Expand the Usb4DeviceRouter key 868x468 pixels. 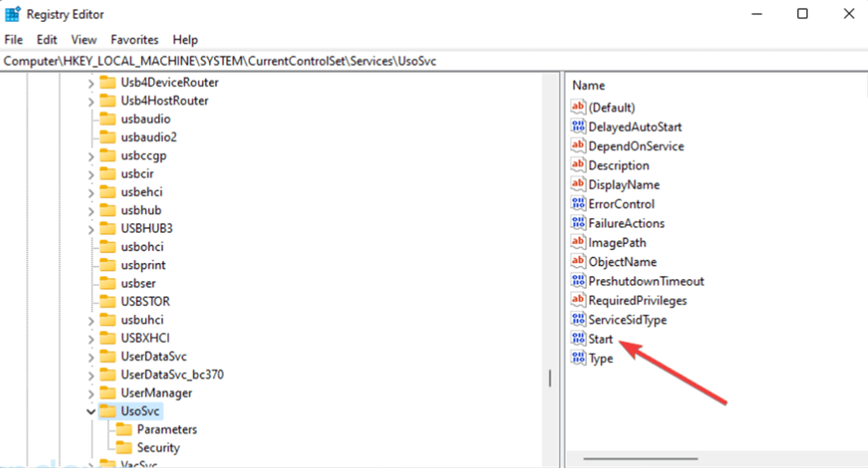pyautogui.click(x=90, y=84)
